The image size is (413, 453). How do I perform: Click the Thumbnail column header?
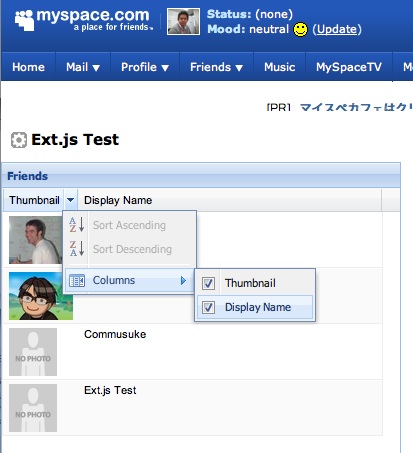tap(34, 200)
